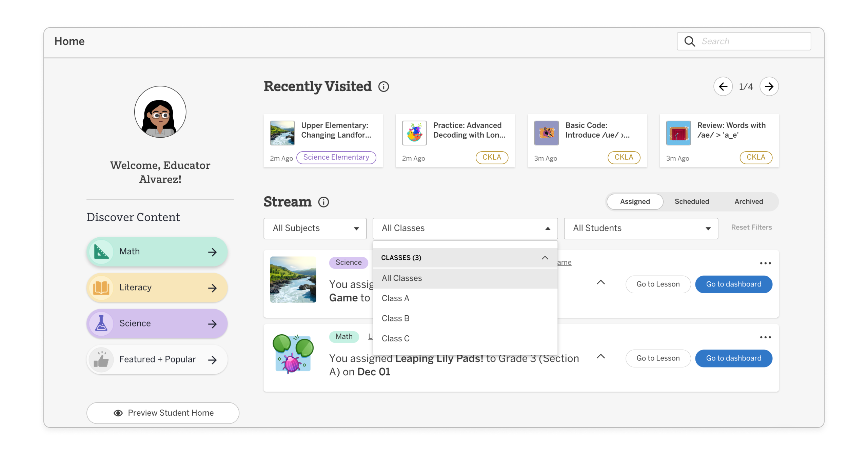Click the educator profile avatar
868x455 pixels.
click(x=160, y=112)
